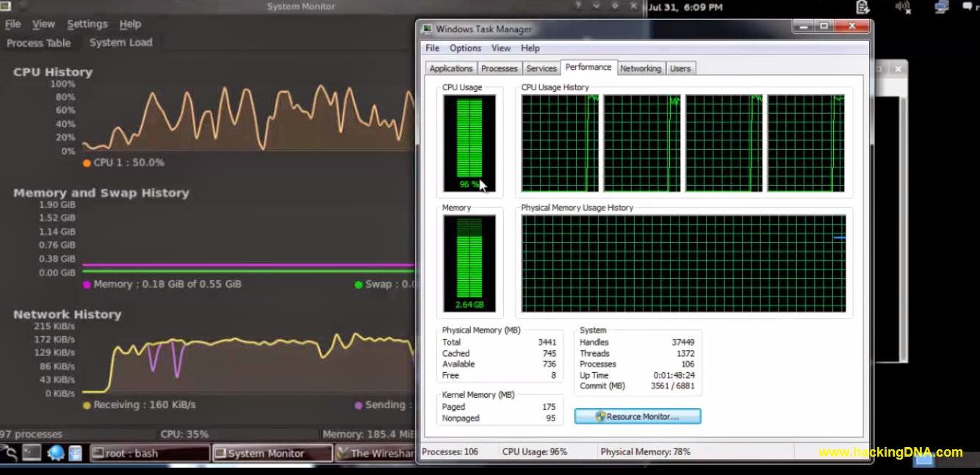Screen dimensions: 980x475
Task: Click the down chevron in the top panel
Action: [x=596, y=6]
